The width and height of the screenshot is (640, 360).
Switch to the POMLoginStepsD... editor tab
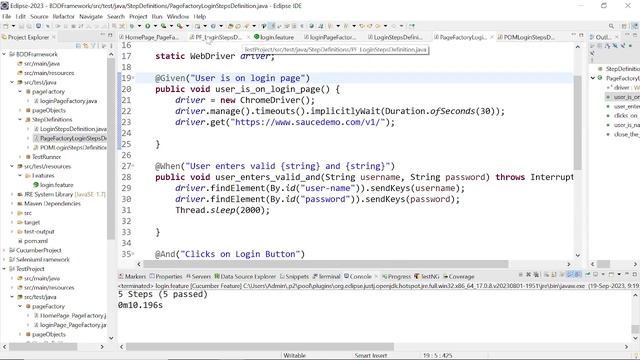pyautogui.click(x=526, y=37)
